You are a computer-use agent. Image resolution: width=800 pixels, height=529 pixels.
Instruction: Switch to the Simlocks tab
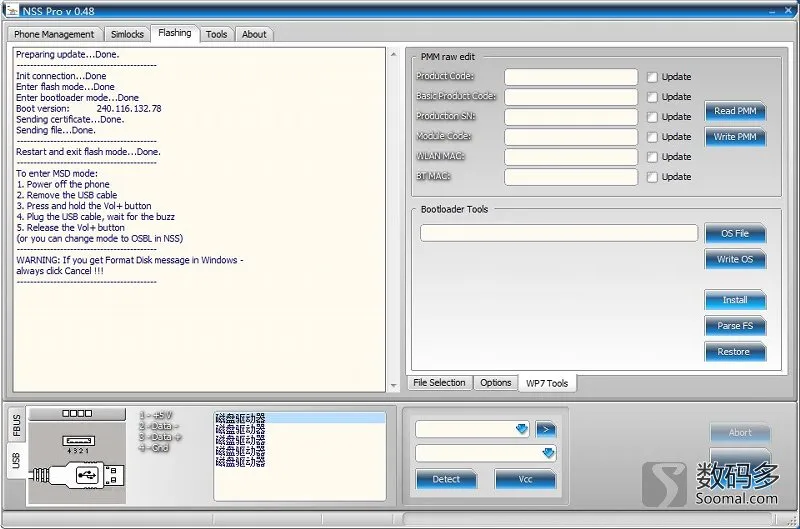point(127,34)
